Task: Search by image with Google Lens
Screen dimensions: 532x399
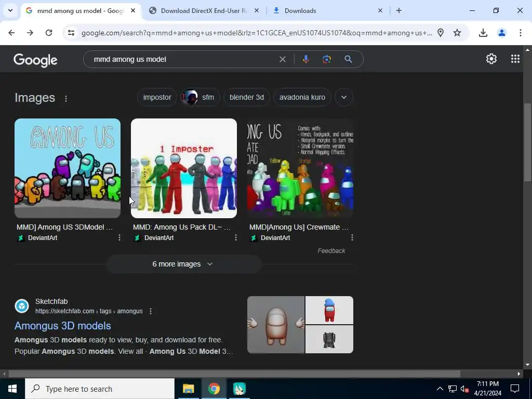Action: pyautogui.click(x=327, y=59)
